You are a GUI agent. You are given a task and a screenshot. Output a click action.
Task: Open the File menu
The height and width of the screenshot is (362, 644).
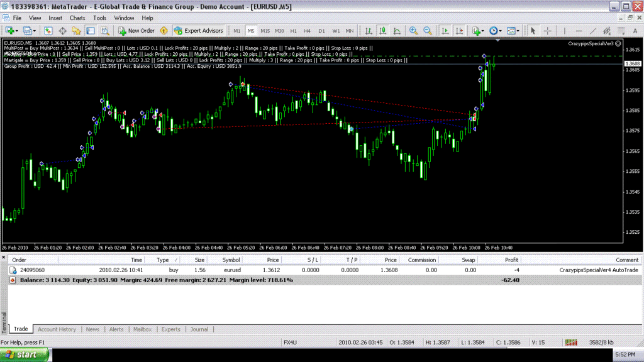pos(17,18)
